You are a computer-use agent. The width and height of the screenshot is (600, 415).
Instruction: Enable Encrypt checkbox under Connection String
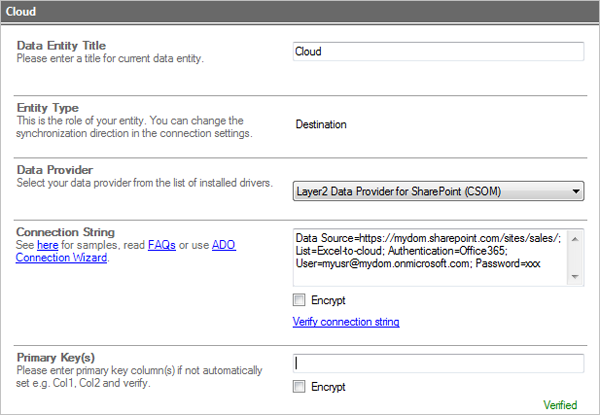coord(299,300)
